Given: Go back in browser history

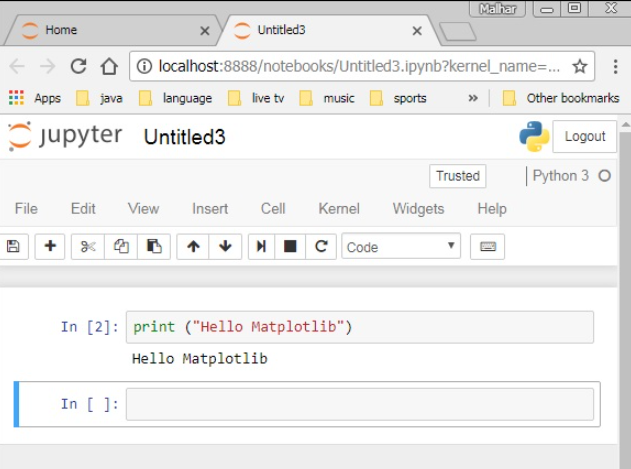Looking at the screenshot, I should click(x=17, y=66).
